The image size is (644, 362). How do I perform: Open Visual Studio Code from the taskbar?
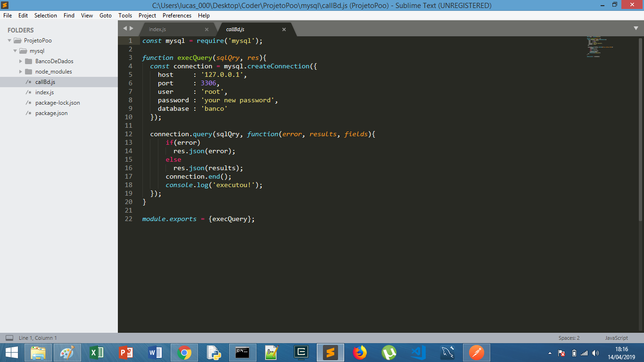(418, 353)
